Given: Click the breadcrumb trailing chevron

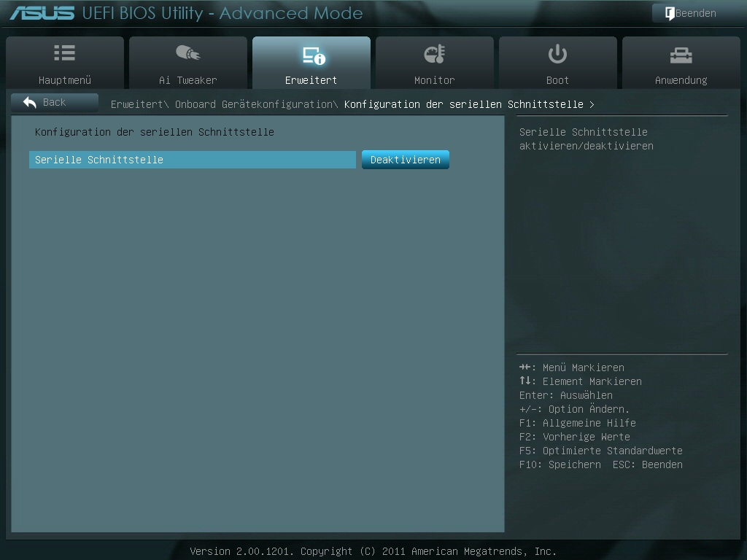Looking at the screenshot, I should (592, 104).
